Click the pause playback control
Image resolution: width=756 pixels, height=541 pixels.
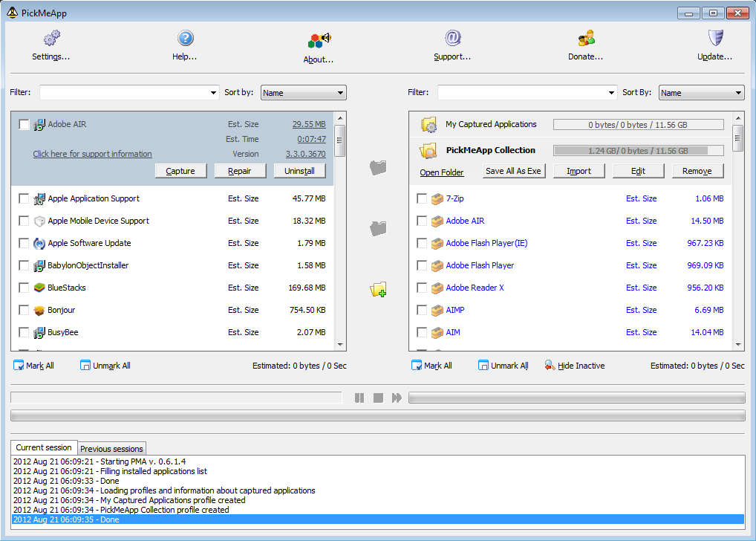[x=359, y=398]
